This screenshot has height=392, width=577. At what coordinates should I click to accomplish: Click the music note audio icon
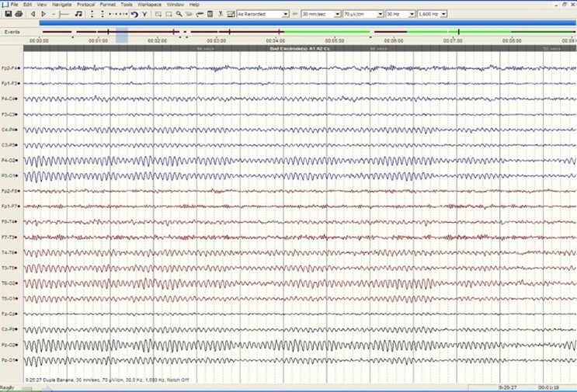pyautogui.click(x=78, y=14)
